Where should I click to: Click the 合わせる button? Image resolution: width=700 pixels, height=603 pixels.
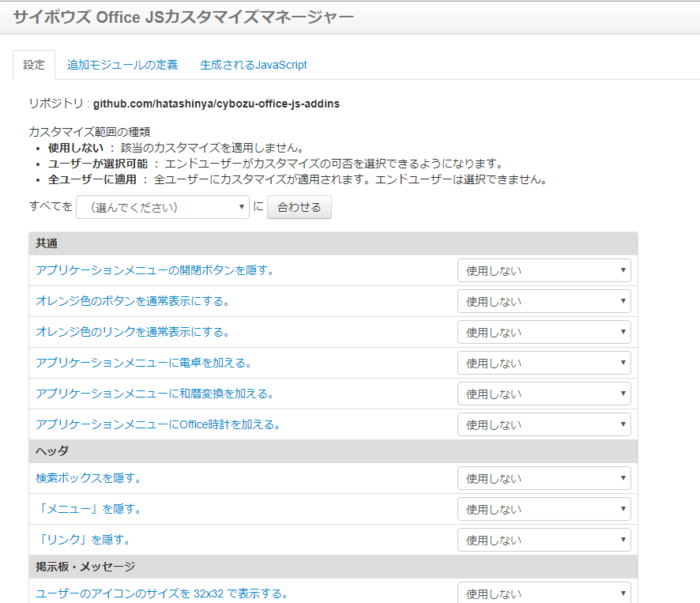(299, 207)
